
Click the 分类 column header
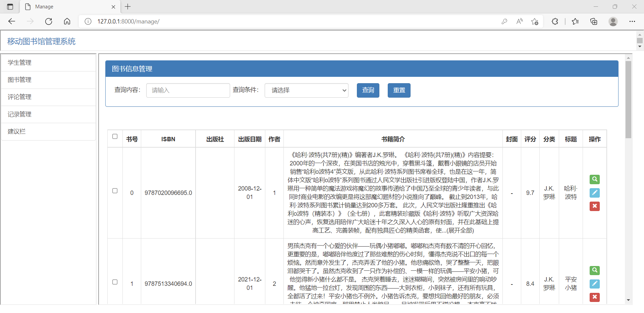pyautogui.click(x=549, y=139)
